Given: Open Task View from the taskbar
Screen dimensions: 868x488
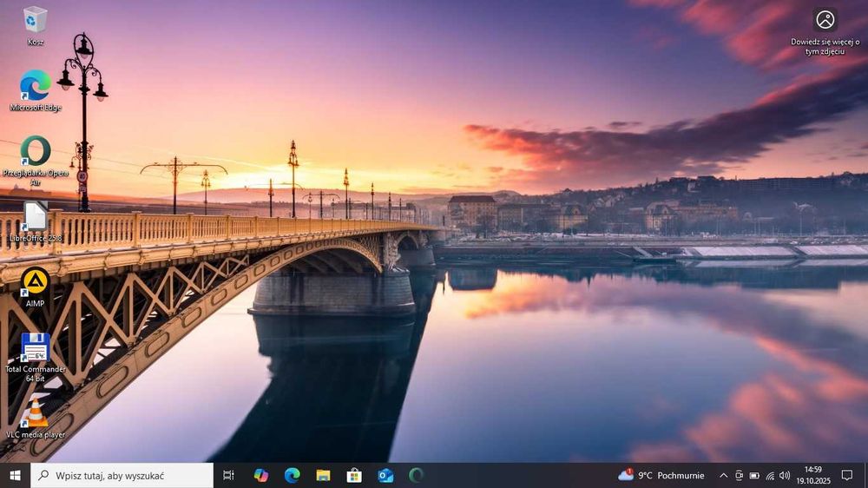Looking at the screenshot, I should pos(228,475).
